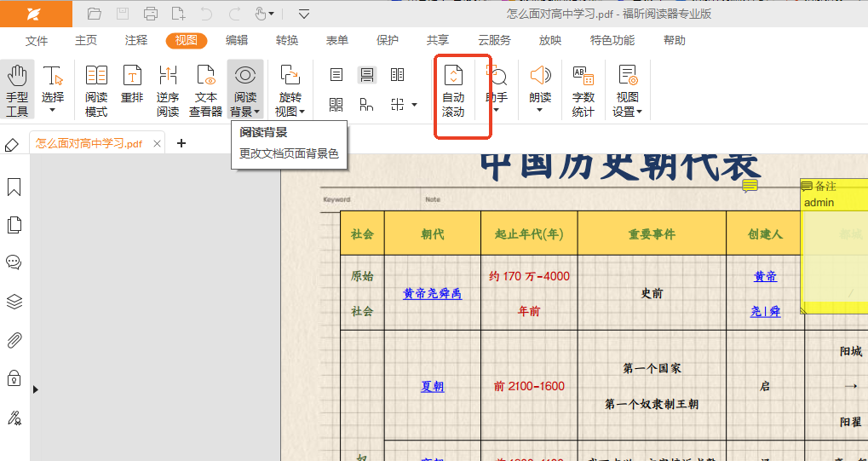Open a file with the folder icon

pyautogui.click(x=95, y=14)
